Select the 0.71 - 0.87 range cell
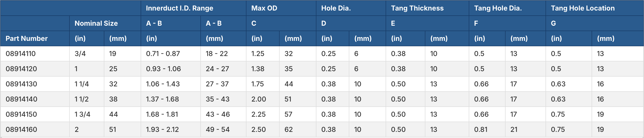This screenshot has height=138, width=644. 163,54
